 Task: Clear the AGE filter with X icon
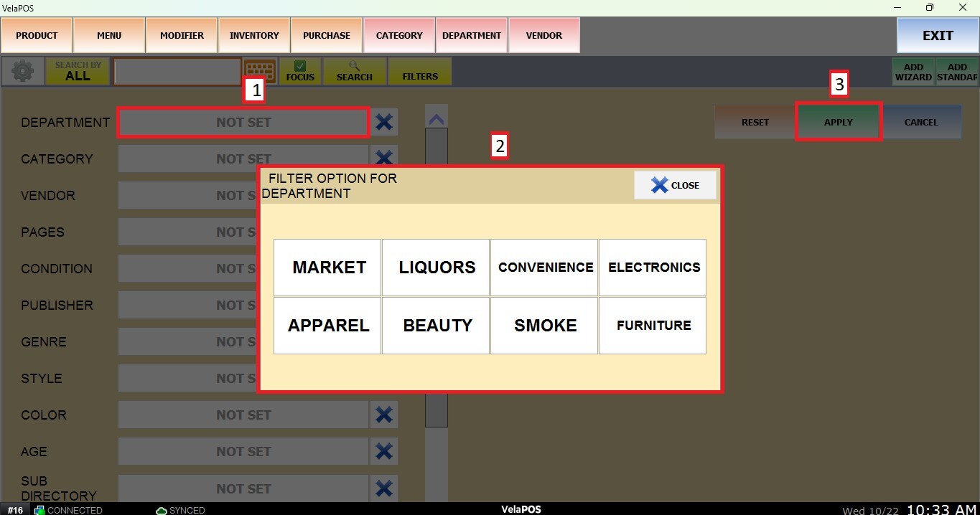(x=384, y=451)
